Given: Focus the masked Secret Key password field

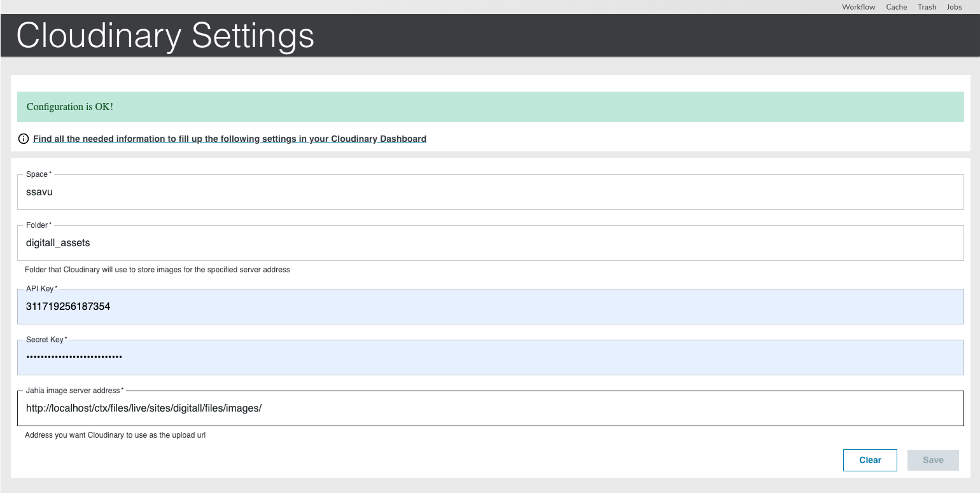Looking at the screenshot, I should click(490, 358).
